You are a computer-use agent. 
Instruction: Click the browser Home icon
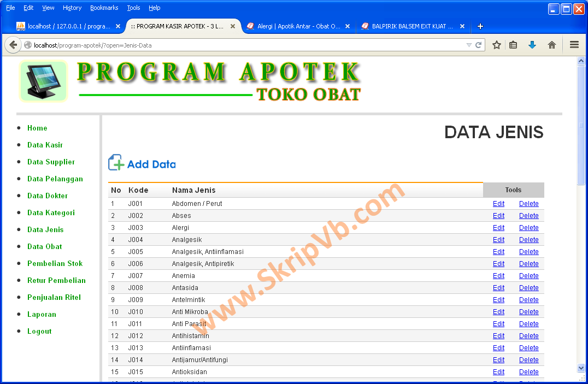click(552, 45)
